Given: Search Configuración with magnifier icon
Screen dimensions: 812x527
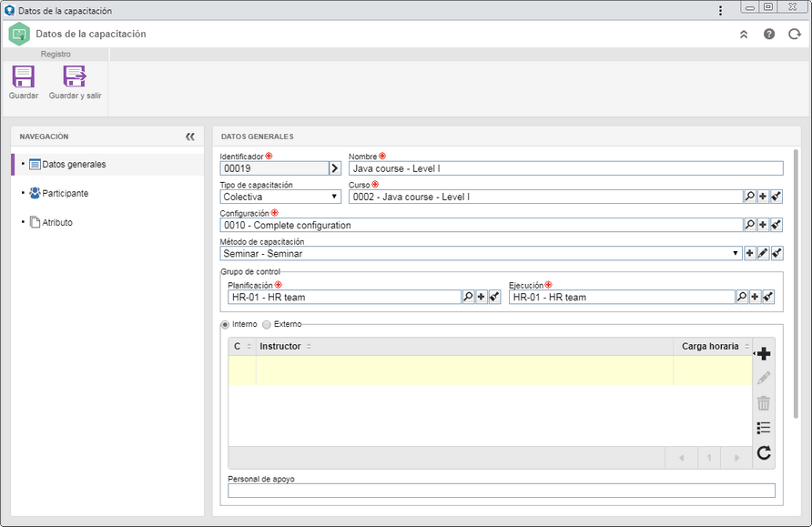Looking at the screenshot, I should 749,225.
